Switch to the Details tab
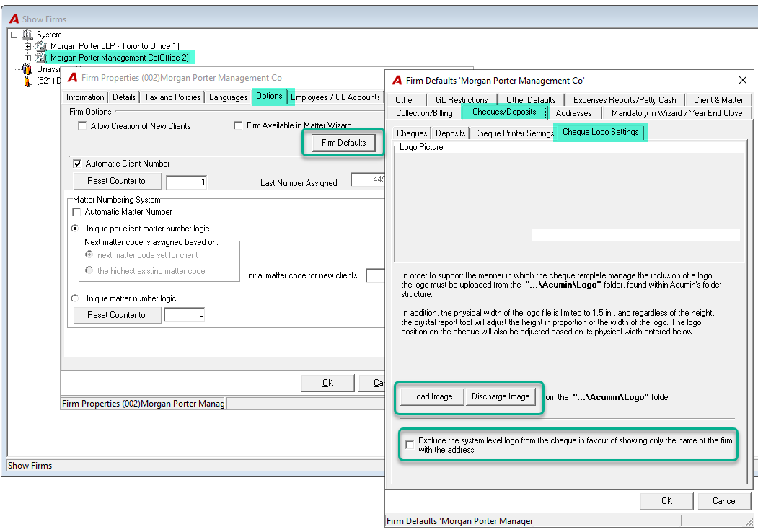The height and width of the screenshot is (532, 758). [124, 97]
